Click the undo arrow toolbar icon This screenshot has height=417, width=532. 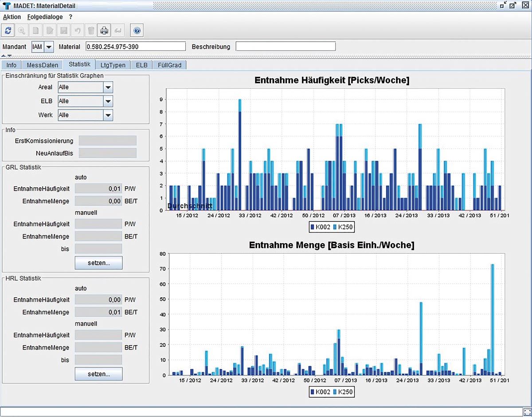[x=77, y=31]
